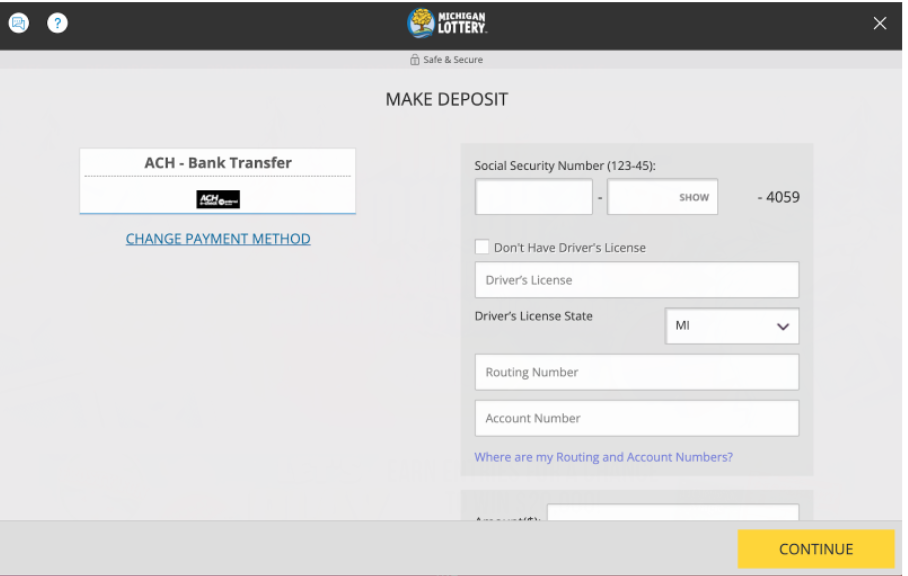Screen dimensions: 908x576
Task: Close the Make Deposit dialog
Action: (879, 22)
